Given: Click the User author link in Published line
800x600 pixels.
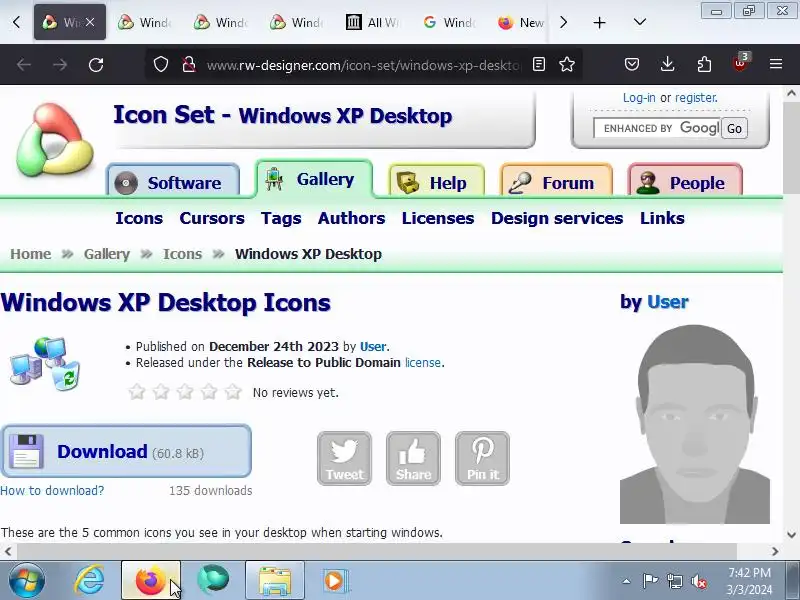Looking at the screenshot, I should [x=373, y=346].
